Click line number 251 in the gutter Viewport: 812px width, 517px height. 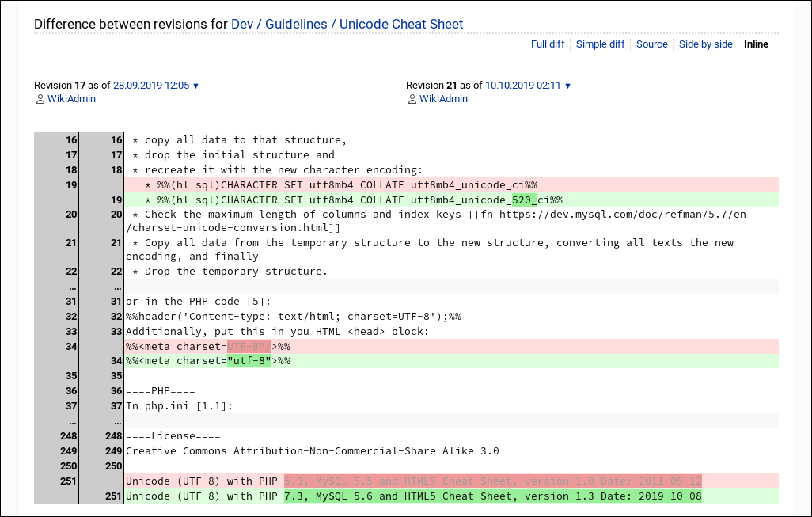coord(68,481)
